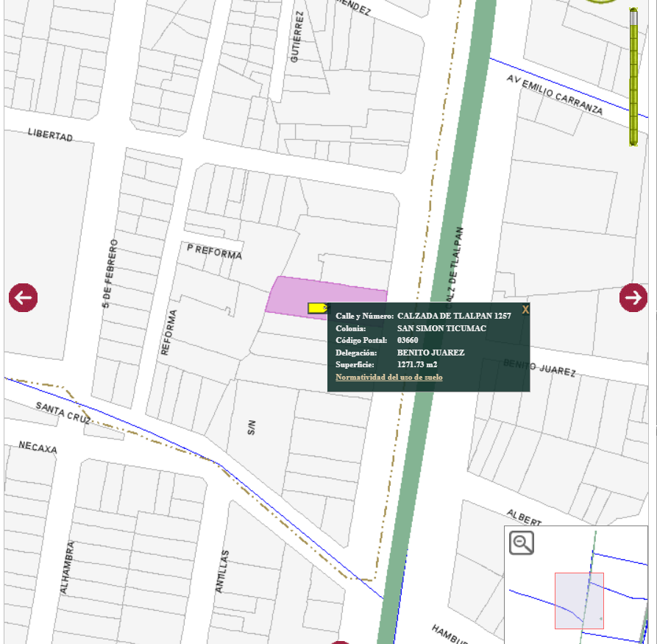Click the LIBERTAD street label
The image size is (657, 644).
pos(50,135)
